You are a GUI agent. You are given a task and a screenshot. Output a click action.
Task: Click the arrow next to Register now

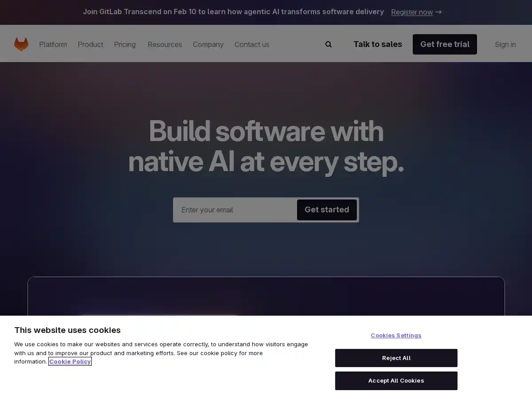tap(438, 12)
